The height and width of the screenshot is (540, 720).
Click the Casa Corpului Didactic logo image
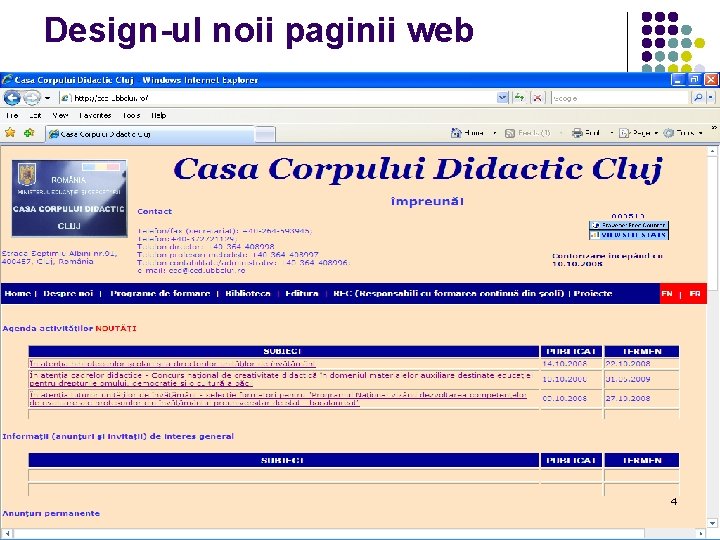tap(69, 198)
